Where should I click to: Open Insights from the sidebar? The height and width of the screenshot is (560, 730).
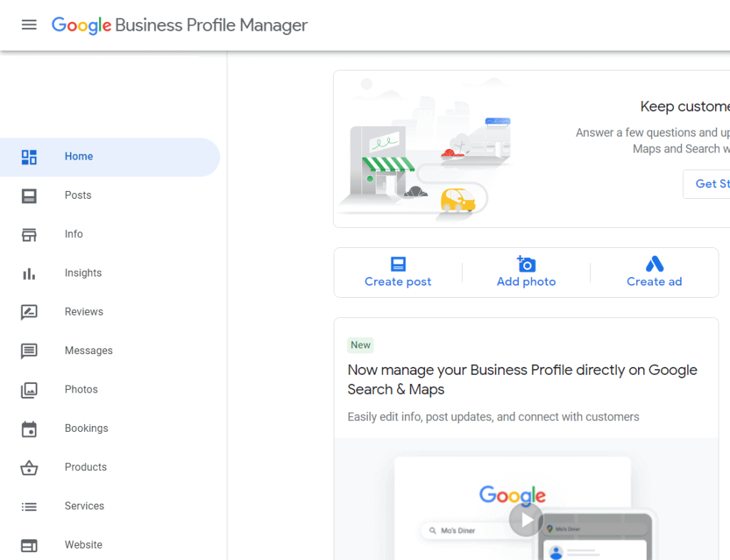(110, 273)
